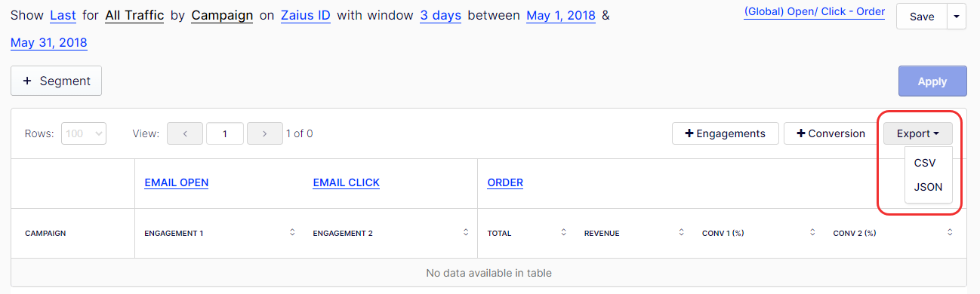Choose CSV from Export menu
The image size is (980, 294).
click(924, 163)
